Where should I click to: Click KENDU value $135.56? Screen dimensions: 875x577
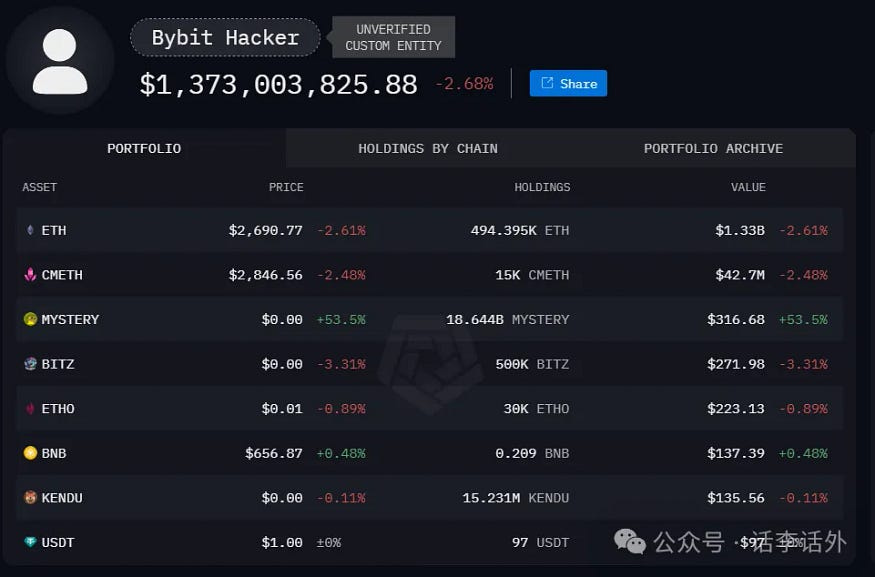(x=736, y=498)
